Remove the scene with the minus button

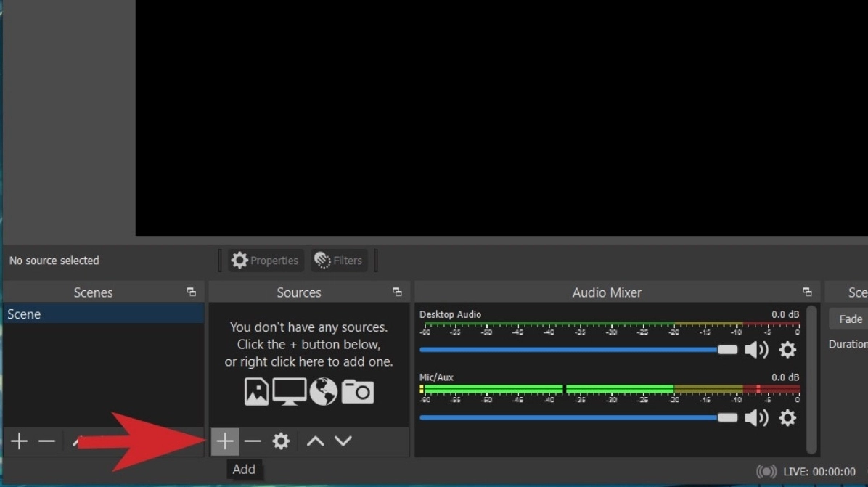(x=46, y=441)
